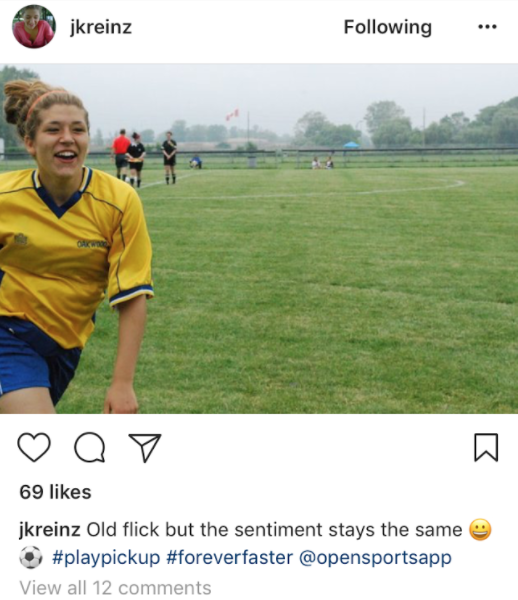Save the post with the bookmark icon
This screenshot has height=600, width=518.
tap(486, 447)
